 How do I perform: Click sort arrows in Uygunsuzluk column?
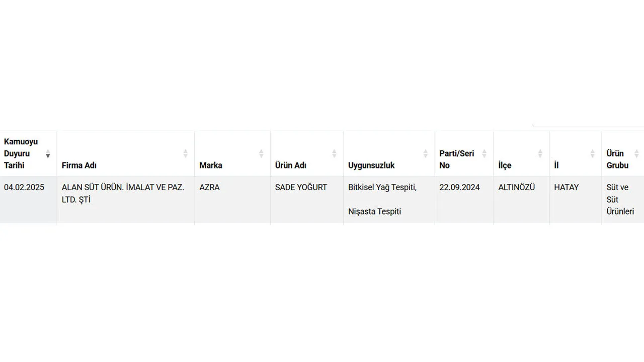pos(426,153)
